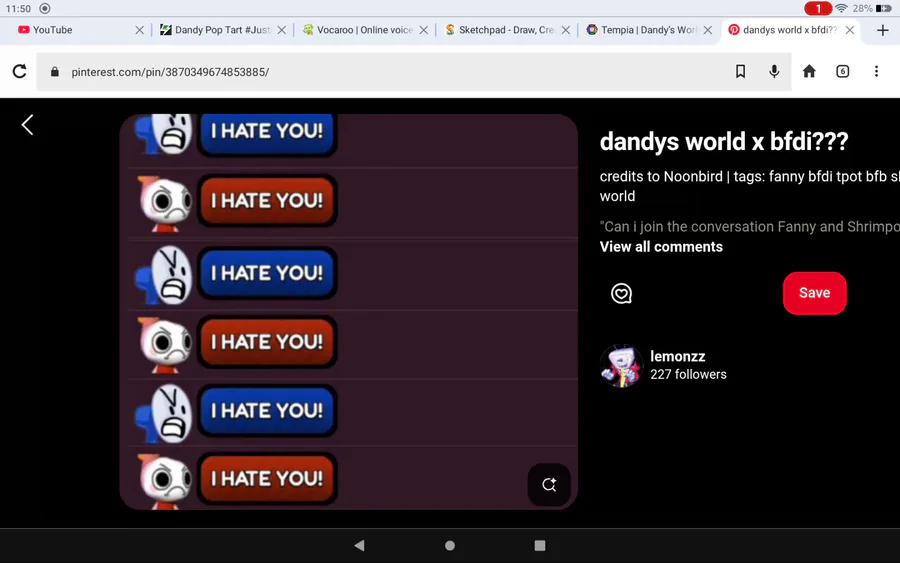Open the tab switcher showing 6 tabs
The width and height of the screenshot is (900, 563).
[842, 72]
